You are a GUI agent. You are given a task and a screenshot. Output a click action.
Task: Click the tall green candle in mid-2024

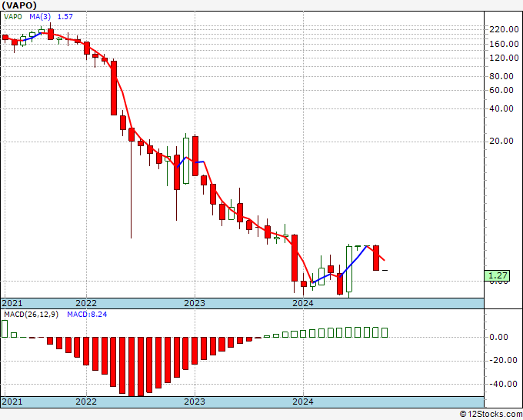(x=349, y=269)
